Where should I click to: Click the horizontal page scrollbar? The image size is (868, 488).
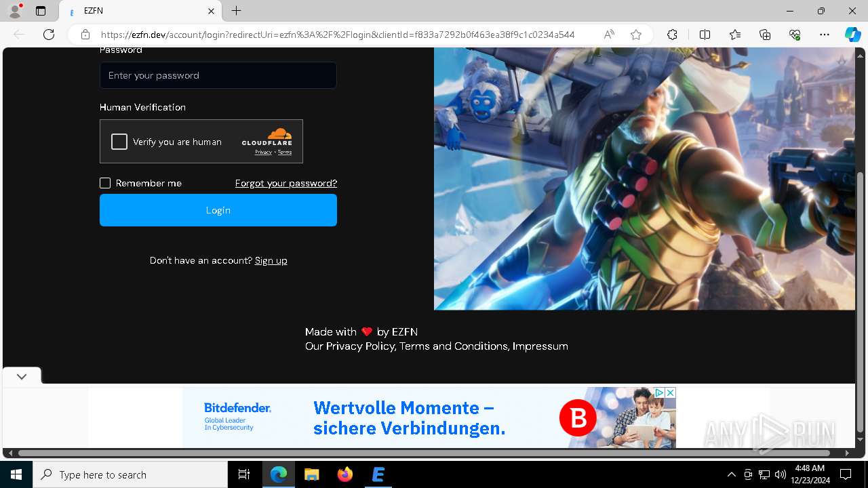click(425, 453)
